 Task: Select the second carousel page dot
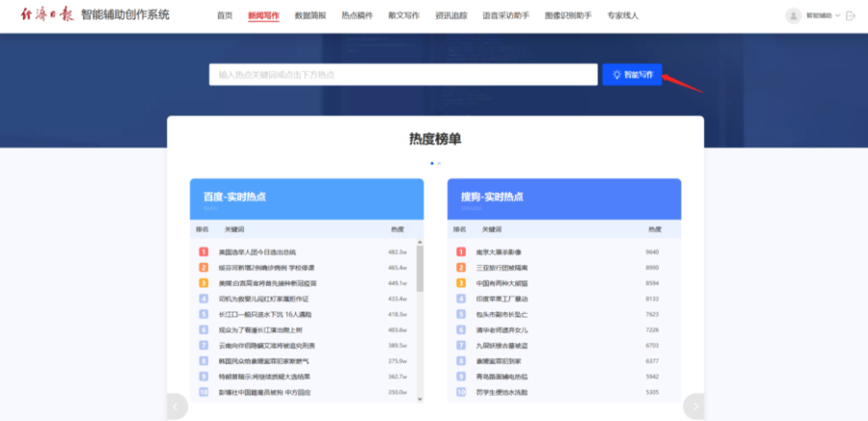click(x=439, y=163)
